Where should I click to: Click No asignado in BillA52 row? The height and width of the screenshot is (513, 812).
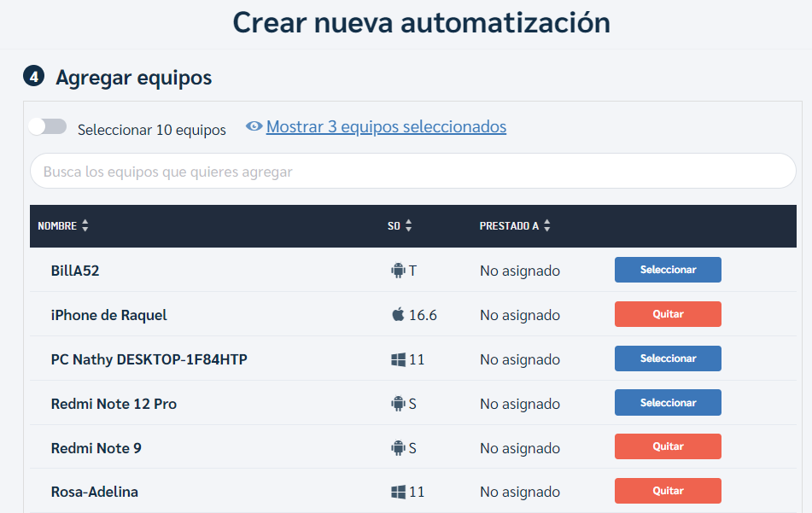(520, 271)
